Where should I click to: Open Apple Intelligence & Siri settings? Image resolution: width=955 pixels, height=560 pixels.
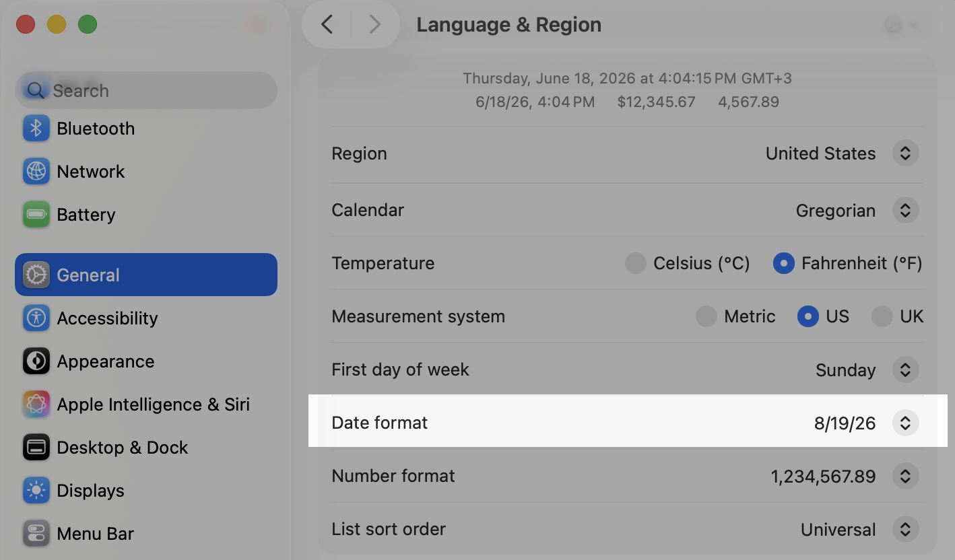tap(146, 405)
